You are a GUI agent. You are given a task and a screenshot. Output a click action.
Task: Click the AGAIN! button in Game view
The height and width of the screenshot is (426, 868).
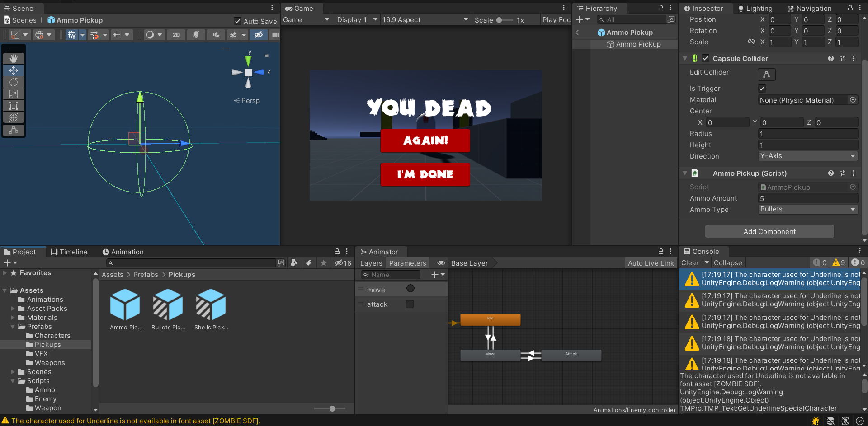(x=425, y=140)
